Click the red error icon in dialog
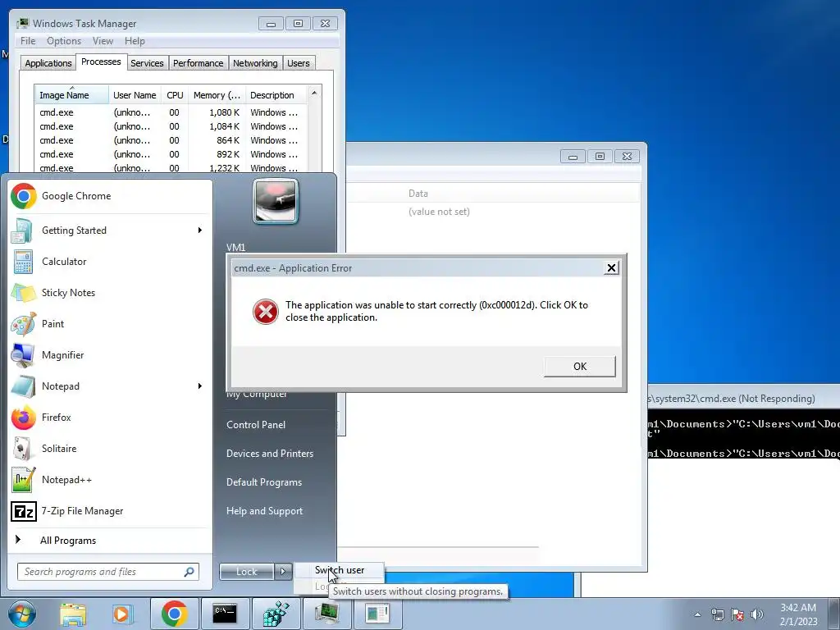This screenshot has height=630, width=840. (x=265, y=311)
